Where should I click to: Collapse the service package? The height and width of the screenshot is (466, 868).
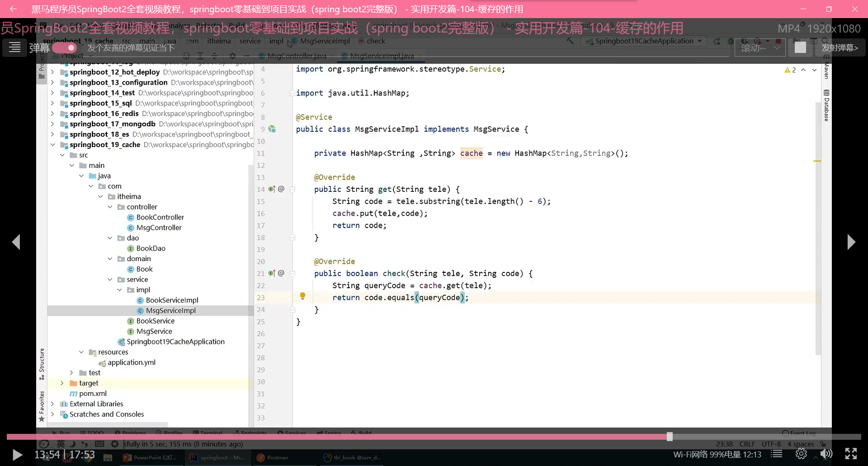[x=110, y=280]
